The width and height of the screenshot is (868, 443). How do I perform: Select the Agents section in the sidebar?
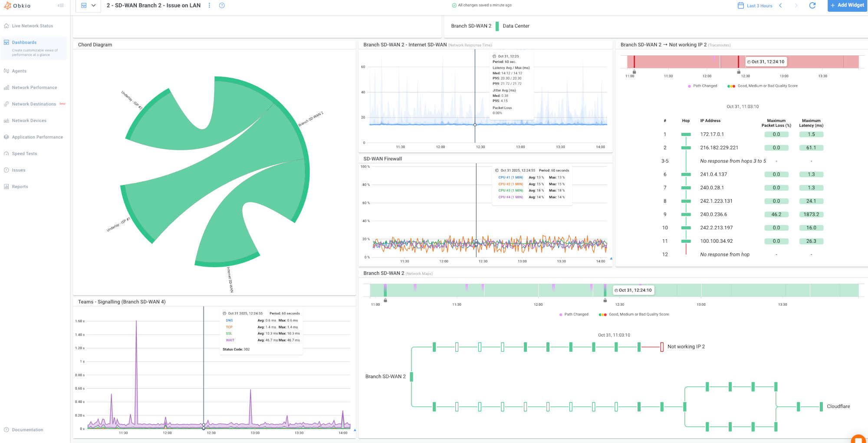point(19,71)
